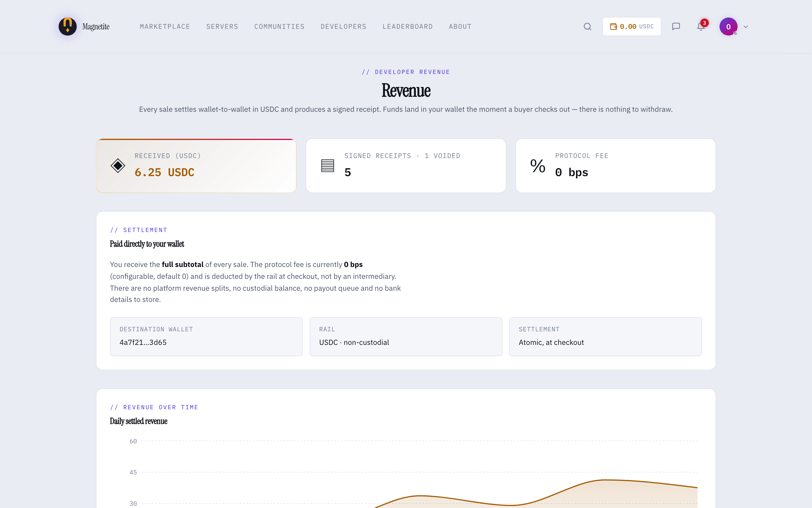Click the Paid directly to your wallet heading
The height and width of the screenshot is (508, 812).
point(147,244)
